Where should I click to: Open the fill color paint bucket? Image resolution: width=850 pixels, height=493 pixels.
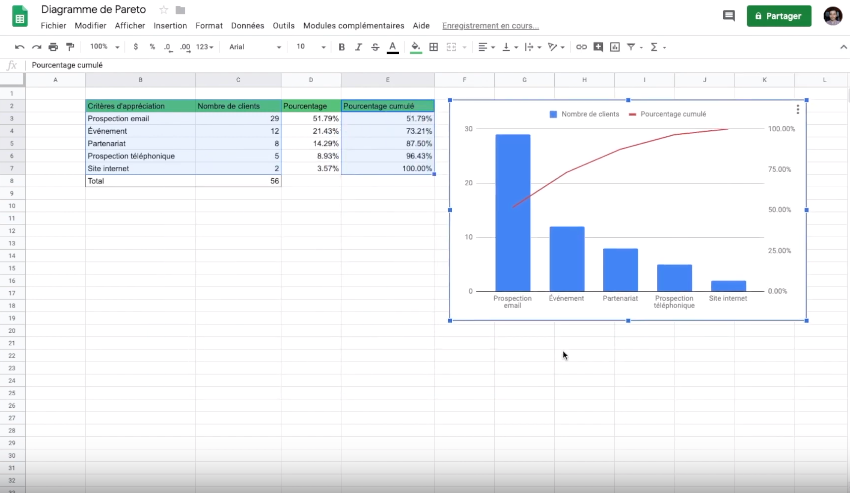pyautogui.click(x=416, y=47)
